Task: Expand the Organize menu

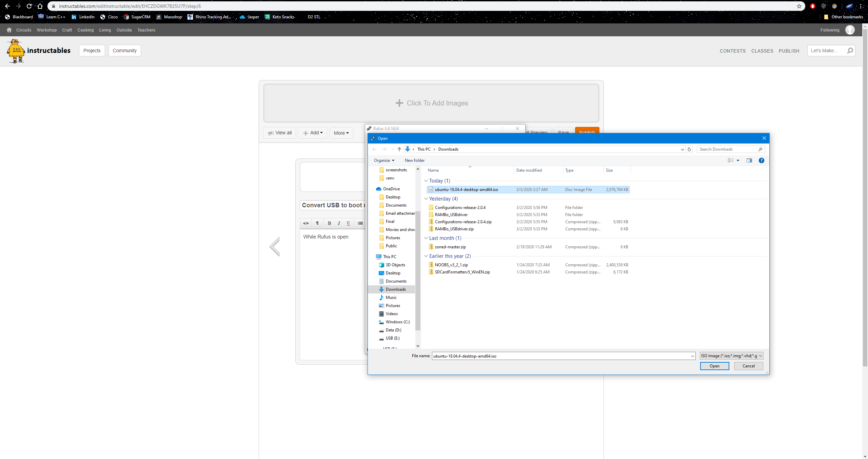Action: point(384,160)
